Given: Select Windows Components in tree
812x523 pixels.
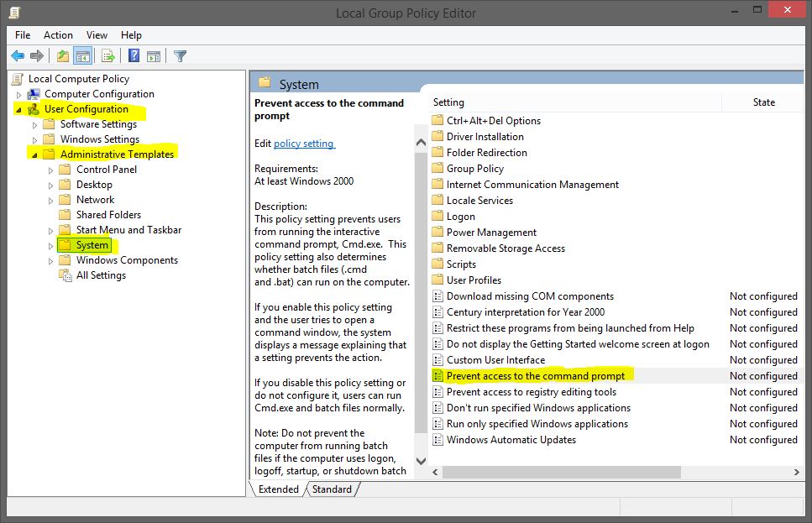Looking at the screenshot, I should pos(127,260).
